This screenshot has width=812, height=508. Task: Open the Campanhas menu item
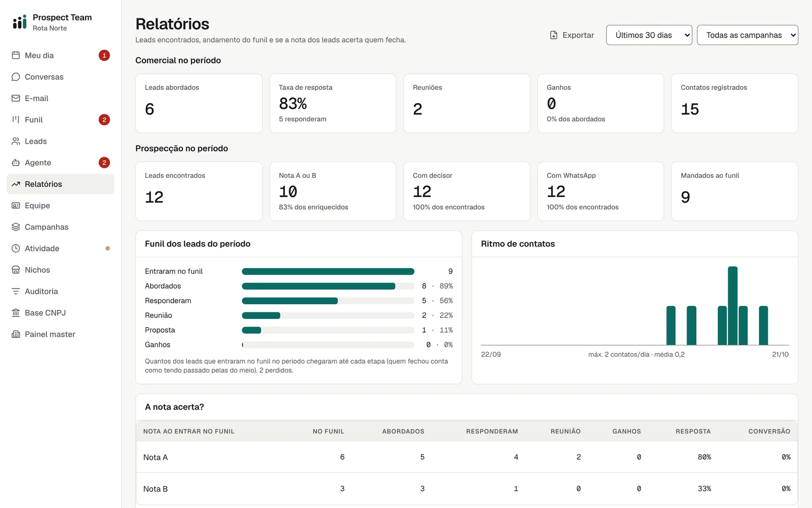tap(60, 227)
